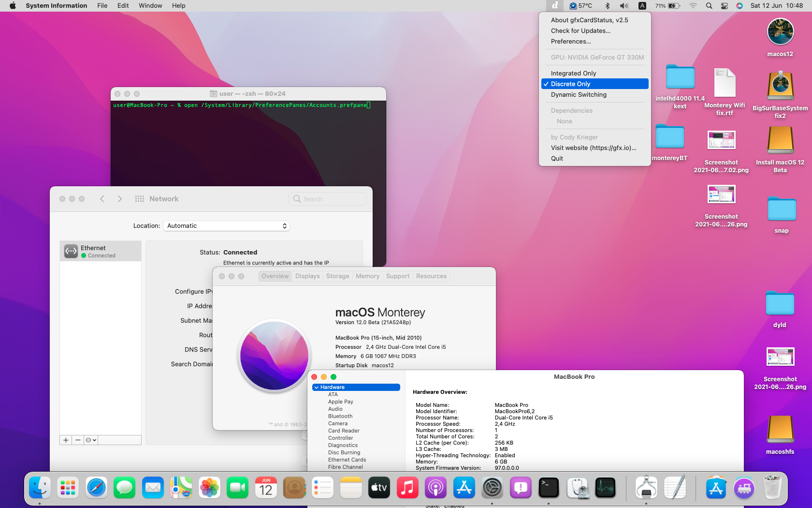Select Integrated Only GPU mode
Screen dimensions: 812x508
click(573, 73)
